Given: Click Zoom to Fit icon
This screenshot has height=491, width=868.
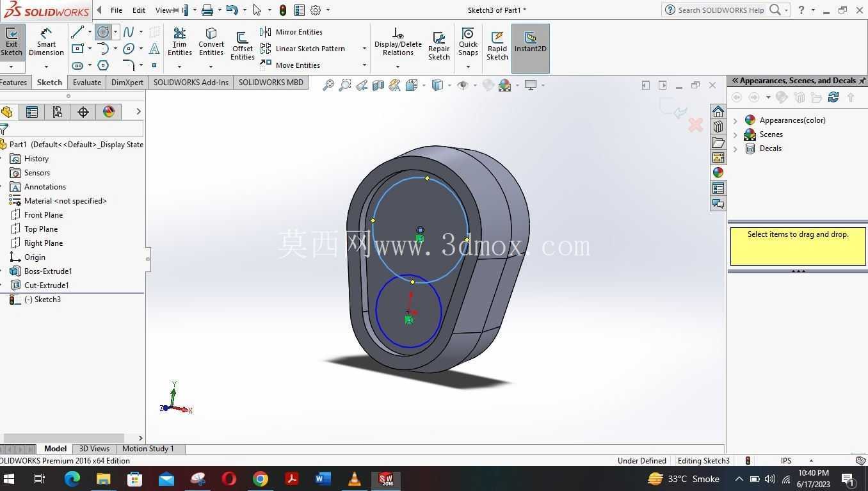Looking at the screenshot, I should pos(328,85).
